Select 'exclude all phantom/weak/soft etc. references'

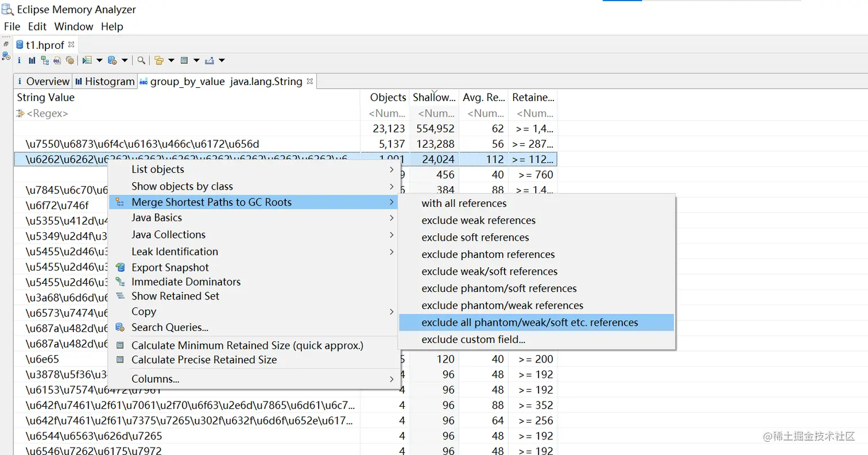(537, 322)
